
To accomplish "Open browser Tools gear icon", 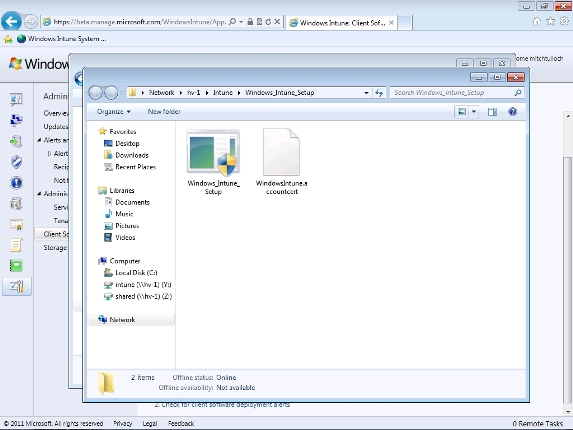I will [x=565, y=22].
